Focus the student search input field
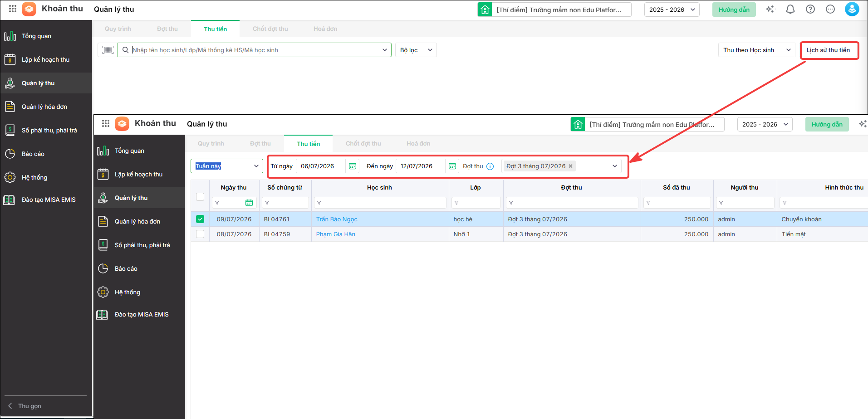This screenshot has width=868, height=419. tap(255, 50)
